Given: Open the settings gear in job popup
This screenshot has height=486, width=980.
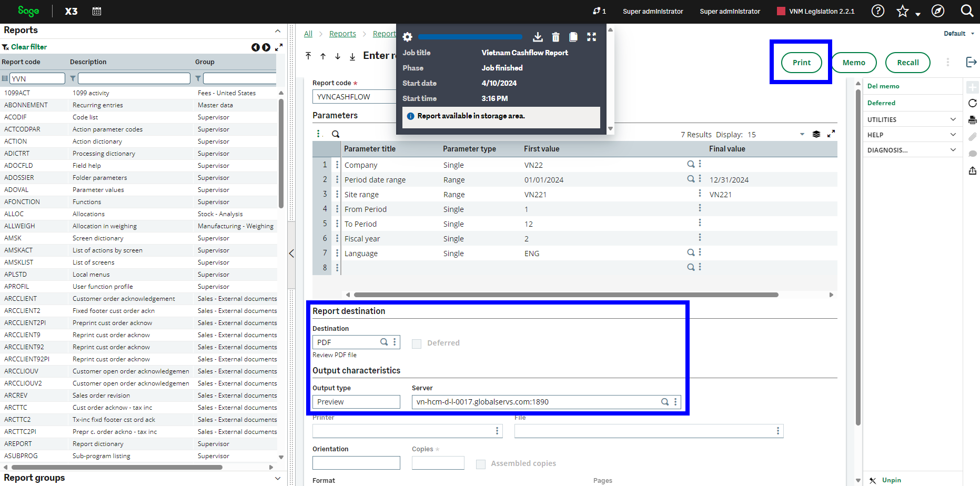Looking at the screenshot, I should (x=407, y=37).
